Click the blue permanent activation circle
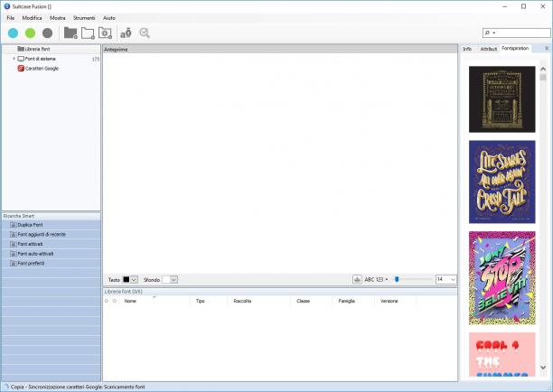Viewport: 553px width, 392px height. coord(13,33)
